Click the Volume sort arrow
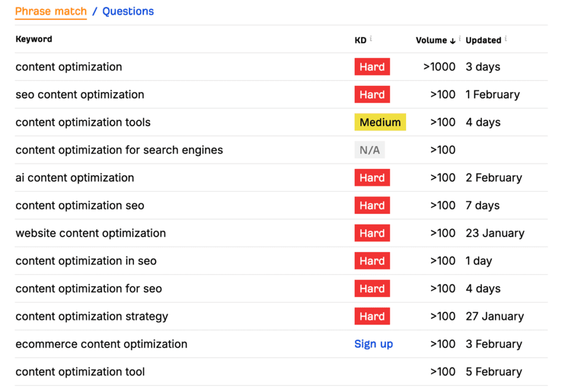 454,40
